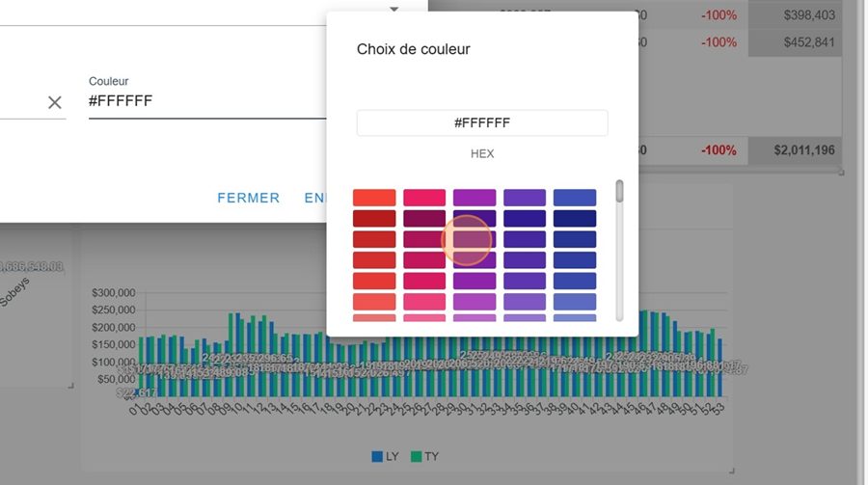The width and height of the screenshot is (868, 485).
Task: Click the $300,000 axis label on the chart
Action: point(114,292)
